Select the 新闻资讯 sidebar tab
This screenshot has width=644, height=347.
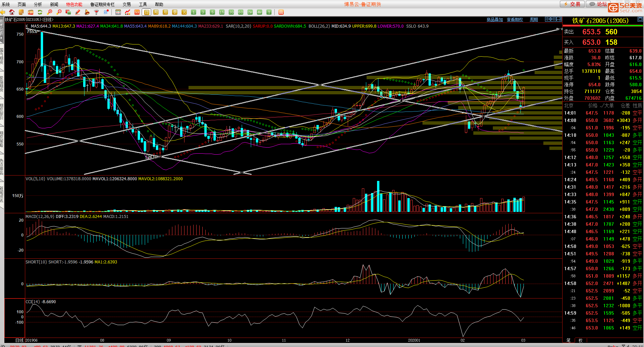pos(2,194)
